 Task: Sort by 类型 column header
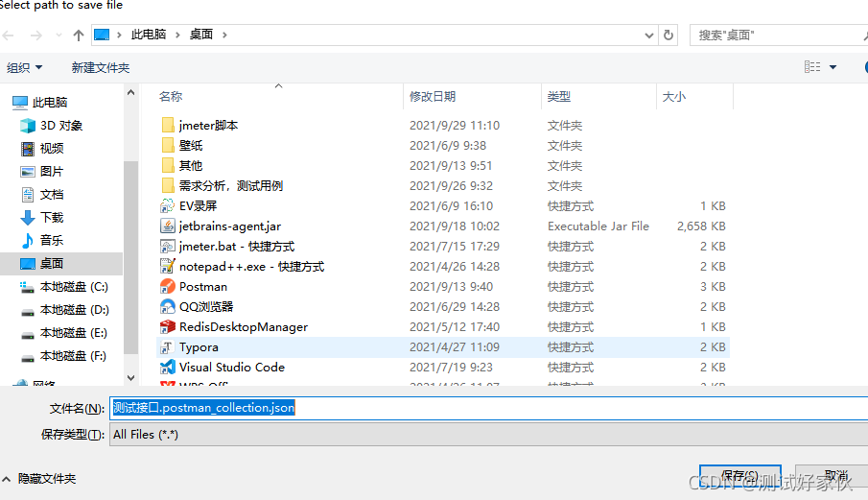click(558, 96)
